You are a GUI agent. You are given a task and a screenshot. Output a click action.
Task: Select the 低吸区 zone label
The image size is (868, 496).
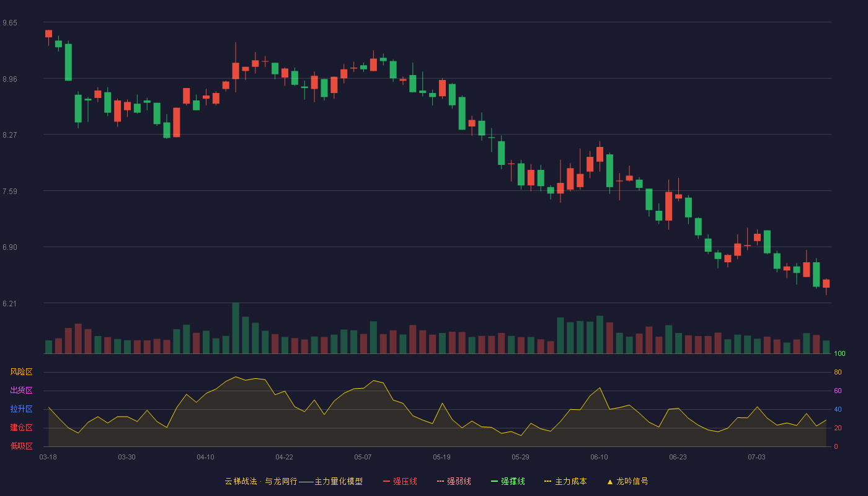coord(21,446)
